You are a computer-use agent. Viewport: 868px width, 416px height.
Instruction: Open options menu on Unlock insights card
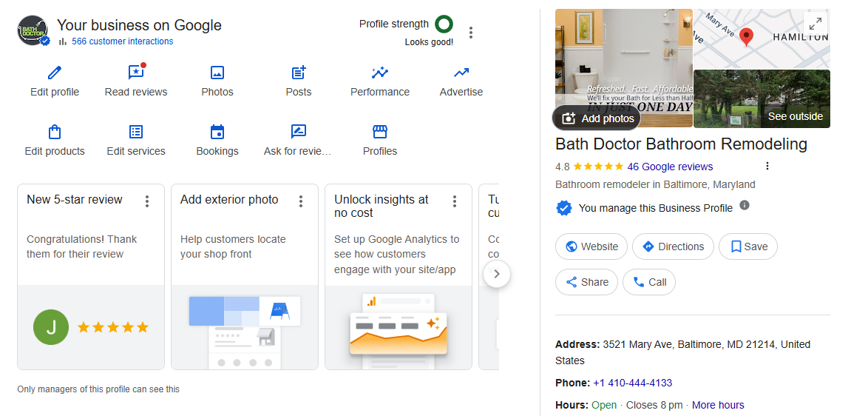[x=455, y=201]
